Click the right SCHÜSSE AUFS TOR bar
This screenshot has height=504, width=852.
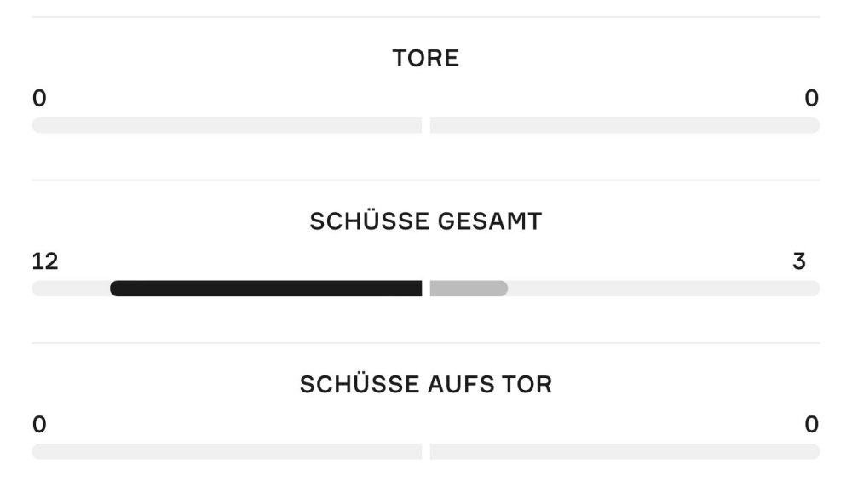click(625, 452)
